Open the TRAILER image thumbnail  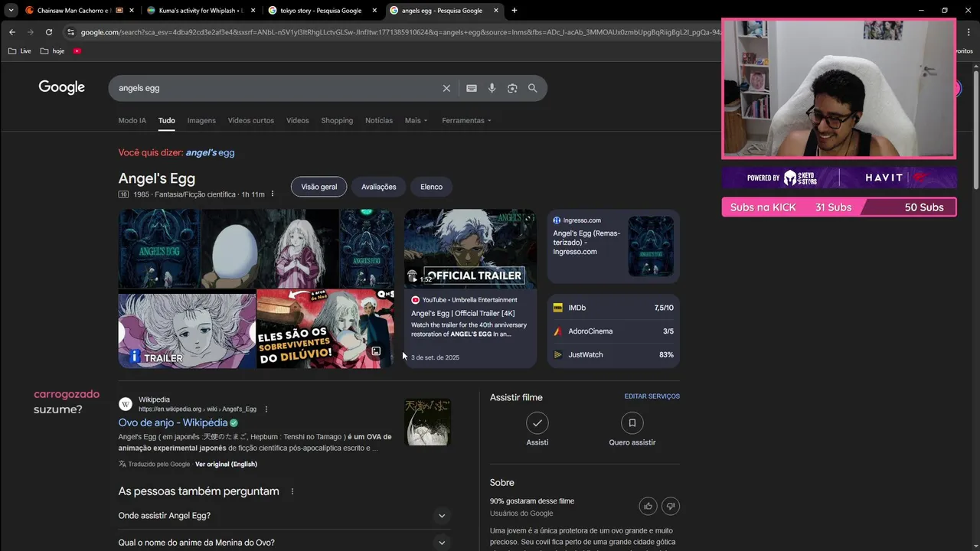click(x=187, y=331)
